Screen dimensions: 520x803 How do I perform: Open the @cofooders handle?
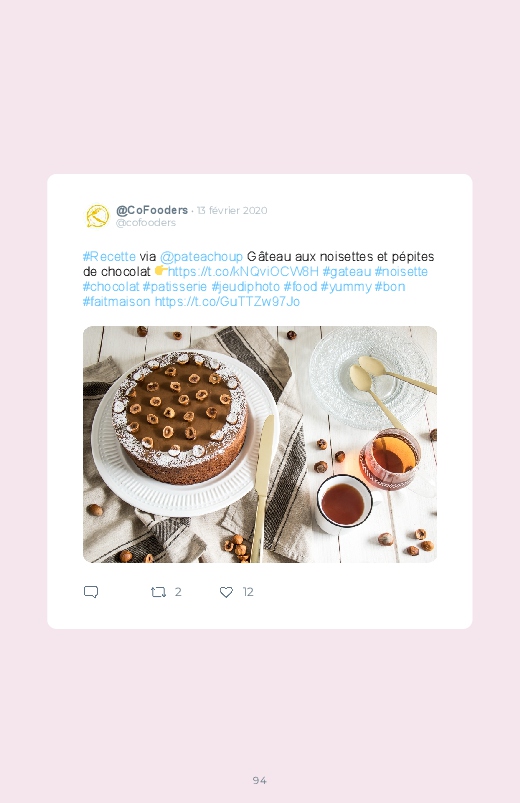point(145,223)
